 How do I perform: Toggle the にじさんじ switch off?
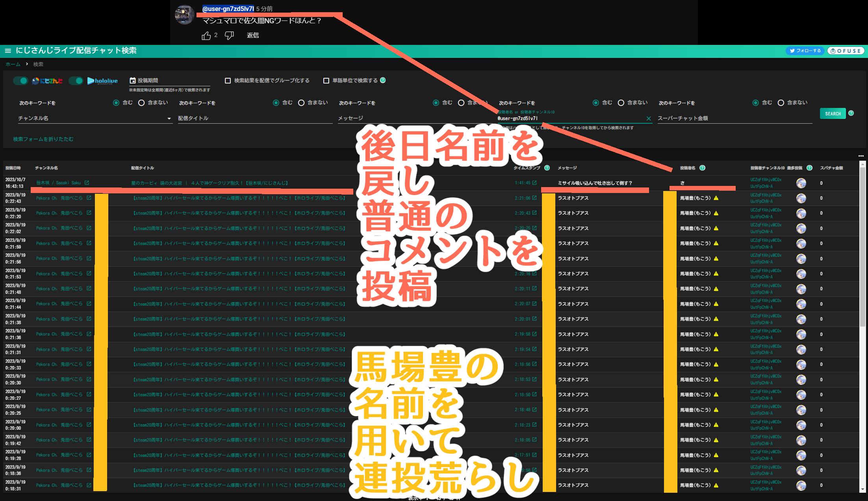(20, 81)
